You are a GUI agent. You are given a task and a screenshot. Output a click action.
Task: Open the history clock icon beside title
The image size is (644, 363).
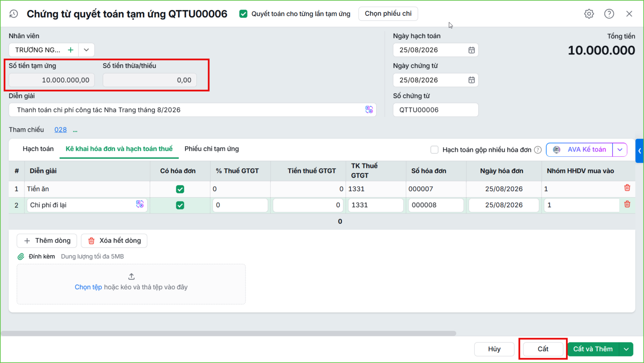(14, 14)
